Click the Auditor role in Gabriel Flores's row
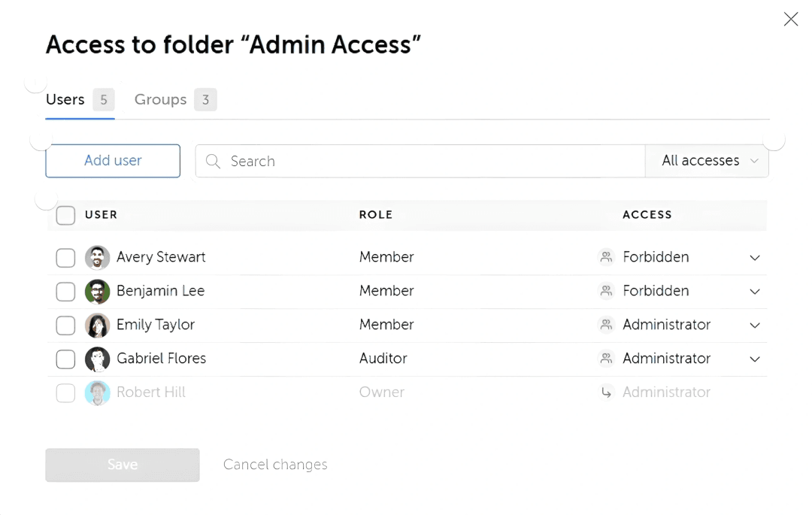This screenshot has width=812, height=515. click(x=383, y=358)
